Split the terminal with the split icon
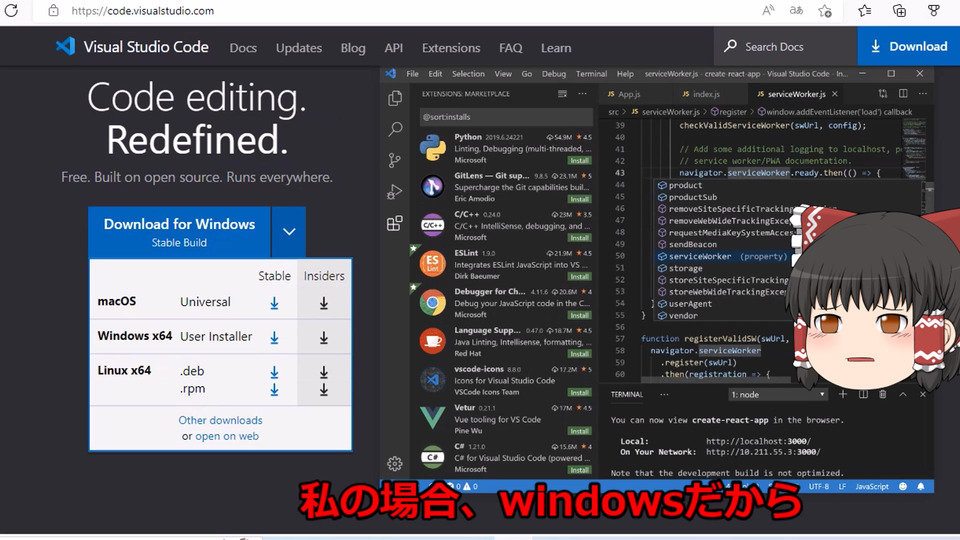The width and height of the screenshot is (960, 540). pyautogui.click(x=863, y=394)
